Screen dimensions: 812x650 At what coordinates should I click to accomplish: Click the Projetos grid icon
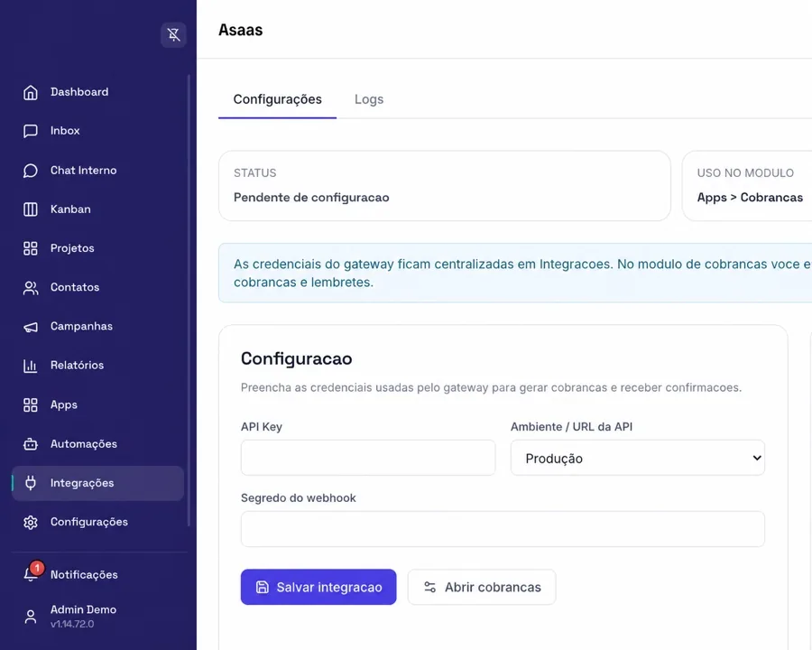click(31, 248)
